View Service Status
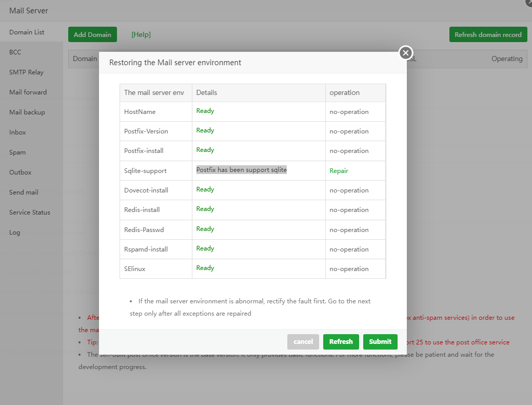The width and height of the screenshot is (532, 405). click(x=30, y=213)
